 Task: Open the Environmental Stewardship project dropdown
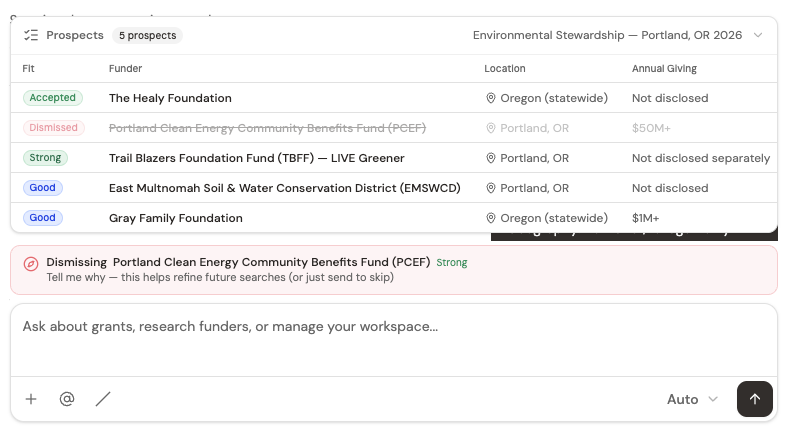617,35
